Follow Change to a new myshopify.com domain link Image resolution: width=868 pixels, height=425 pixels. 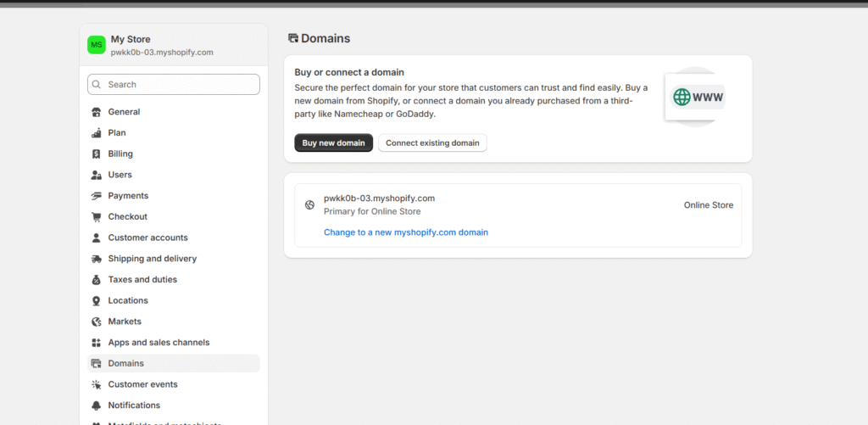[405, 232]
